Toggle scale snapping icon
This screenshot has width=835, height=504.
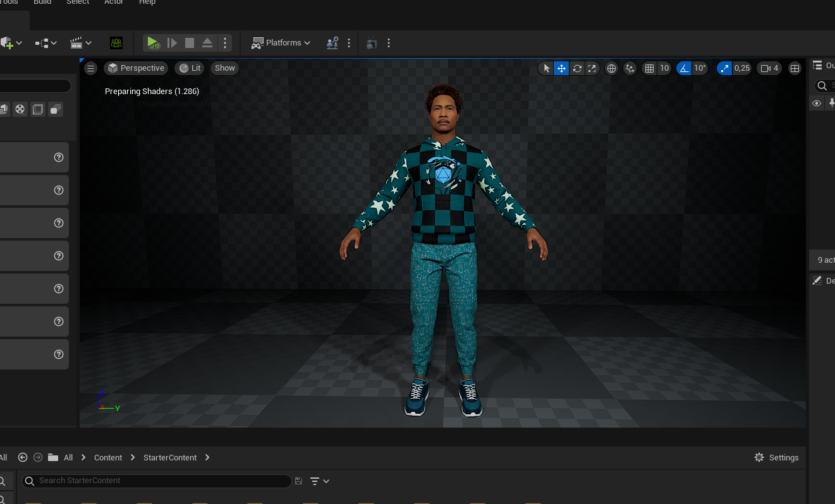pos(724,68)
